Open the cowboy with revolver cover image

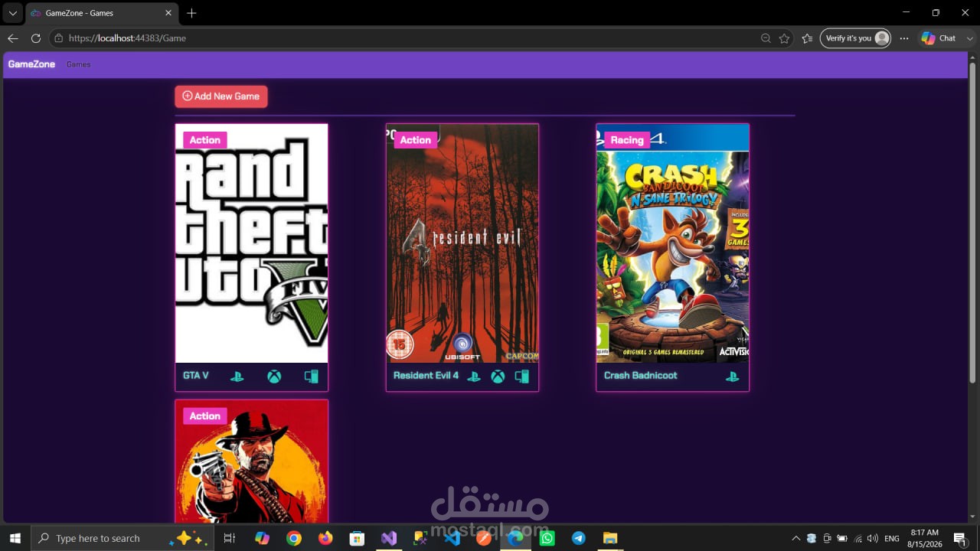[252, 461]
